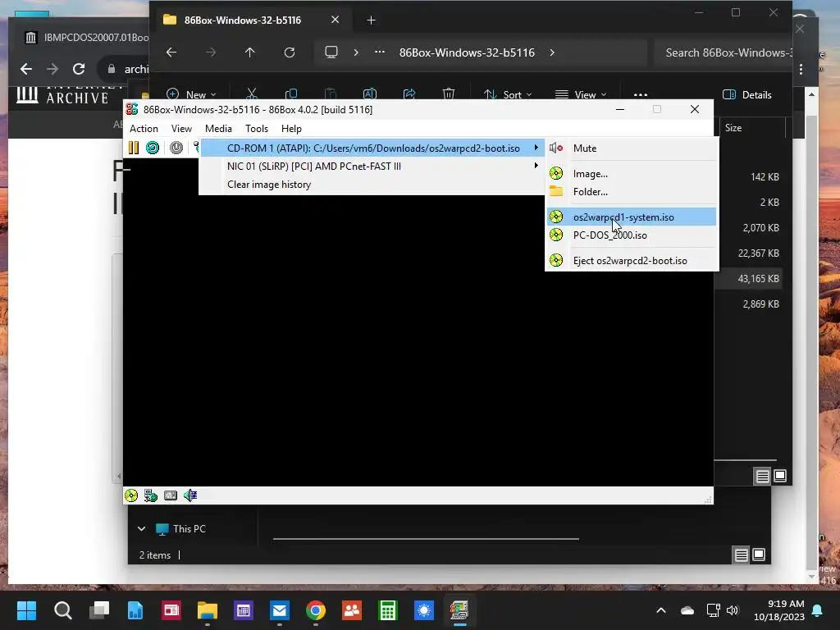Screen dimensions: 840x630
Task: Click the Search 86Box-Windows box
Action: click(724, 52)
